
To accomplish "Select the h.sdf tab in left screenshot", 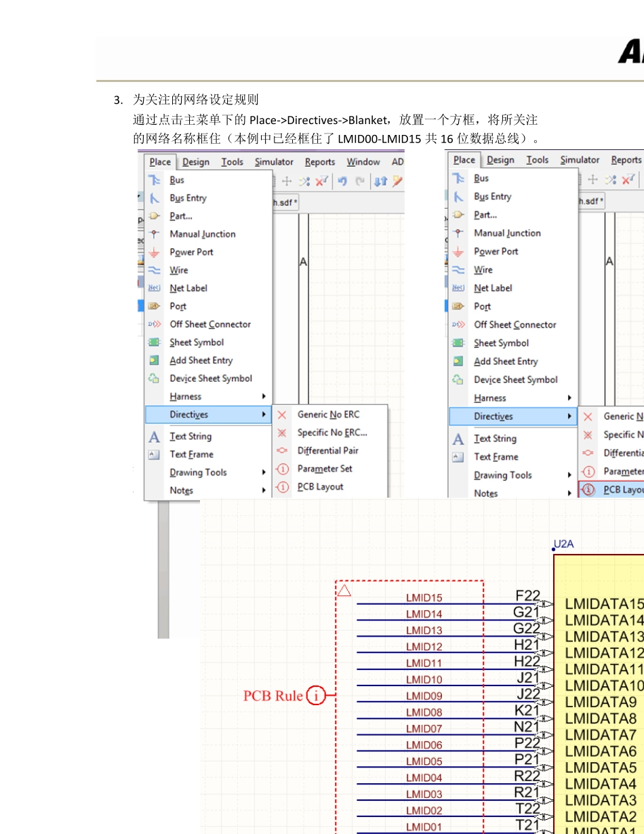I will [x=285, y=201].
